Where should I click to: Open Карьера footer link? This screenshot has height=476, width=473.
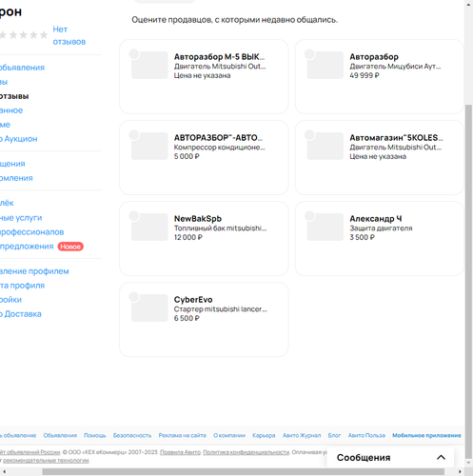[264, 435]
